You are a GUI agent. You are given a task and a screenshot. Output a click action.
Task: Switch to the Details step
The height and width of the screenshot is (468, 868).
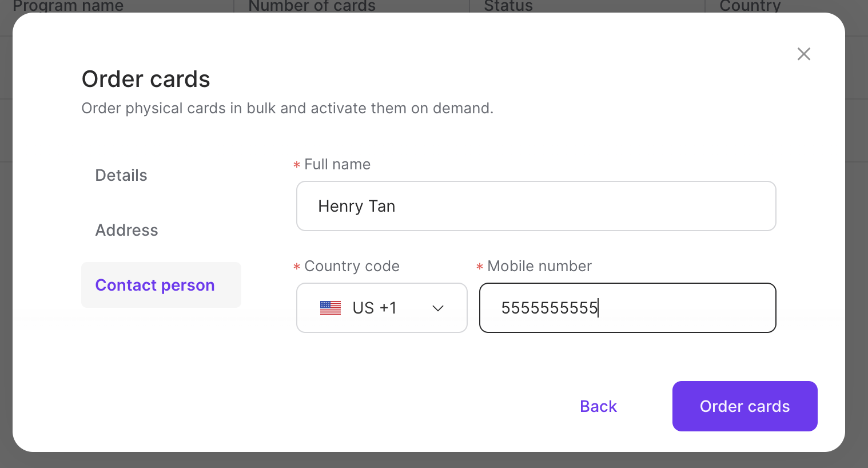click(x=121, y=175)
